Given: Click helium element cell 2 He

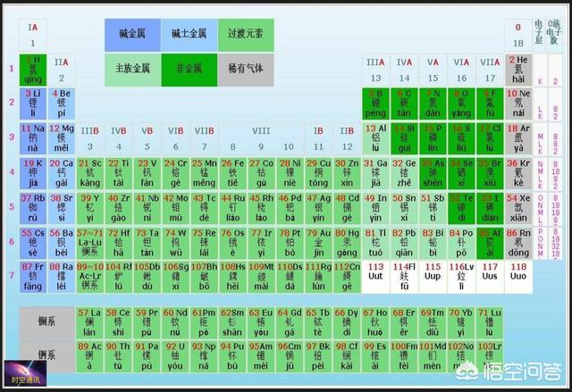Looking at the screenshot, I should pyautogui.click(x=517, y=69).
